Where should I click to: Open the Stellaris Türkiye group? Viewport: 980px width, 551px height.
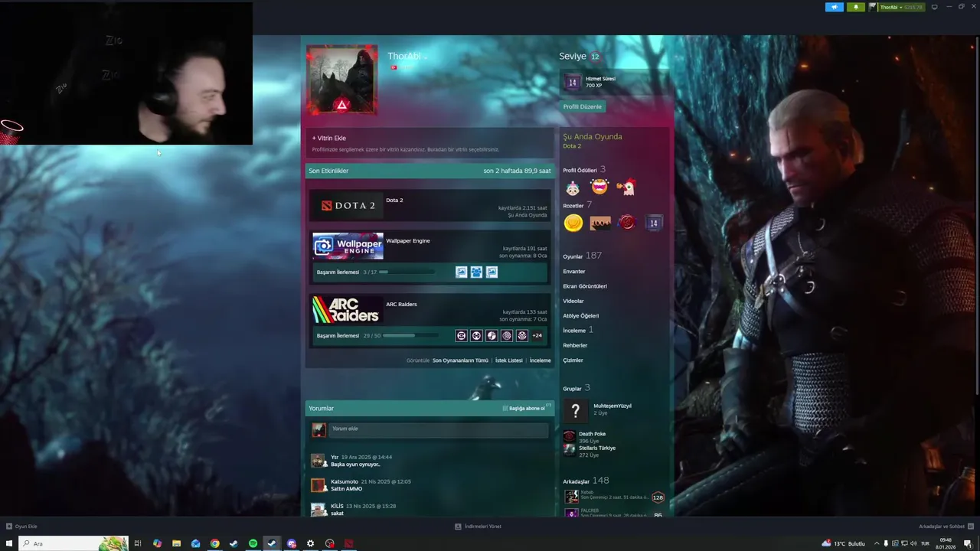click(x=597, y=448)
